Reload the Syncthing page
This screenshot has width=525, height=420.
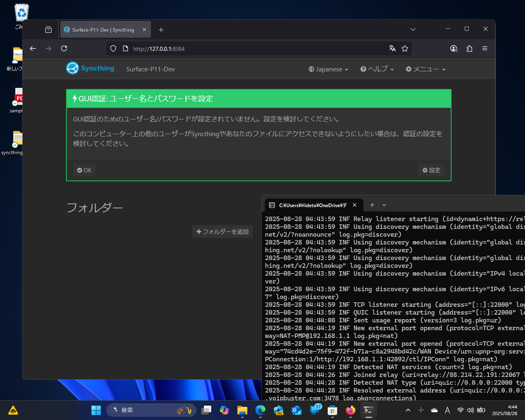point(64,48)
